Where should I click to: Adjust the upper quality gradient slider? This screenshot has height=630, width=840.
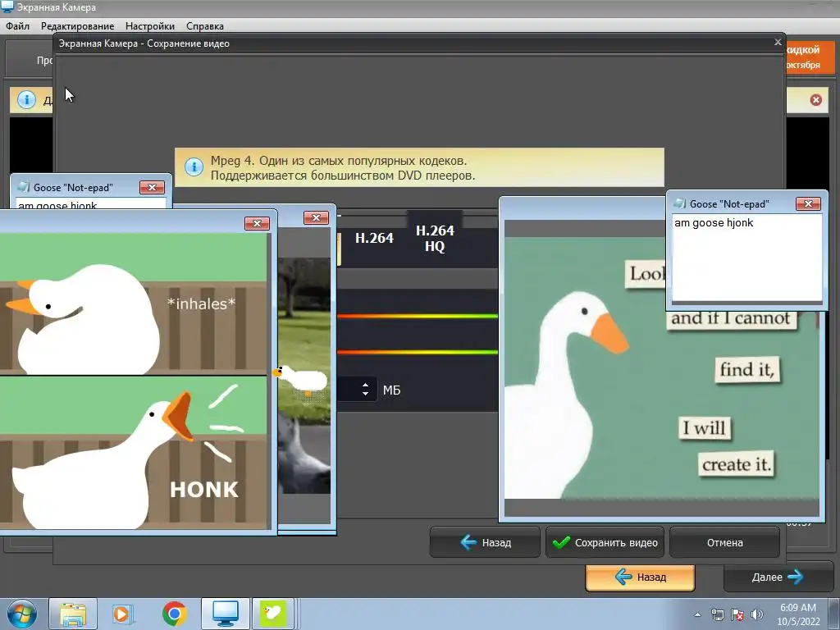click(x=418, y=316)
